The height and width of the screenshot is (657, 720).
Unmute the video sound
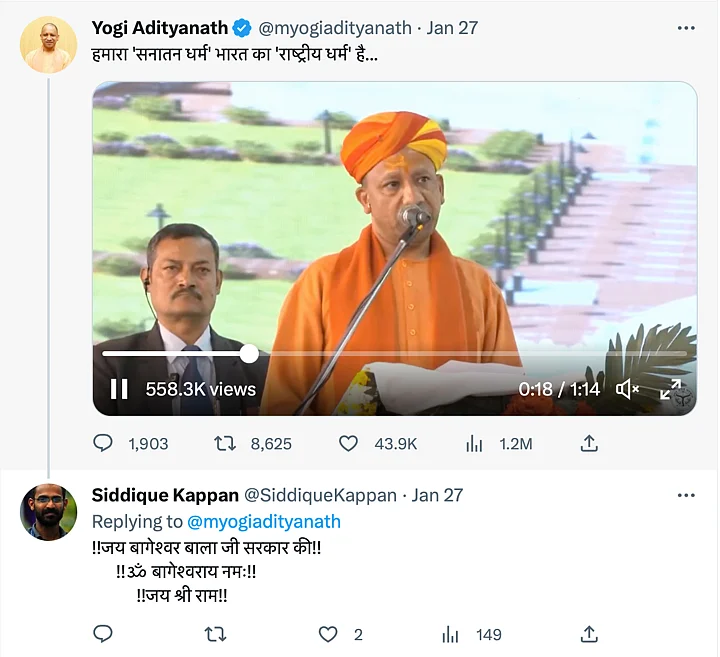click(628, 389)
